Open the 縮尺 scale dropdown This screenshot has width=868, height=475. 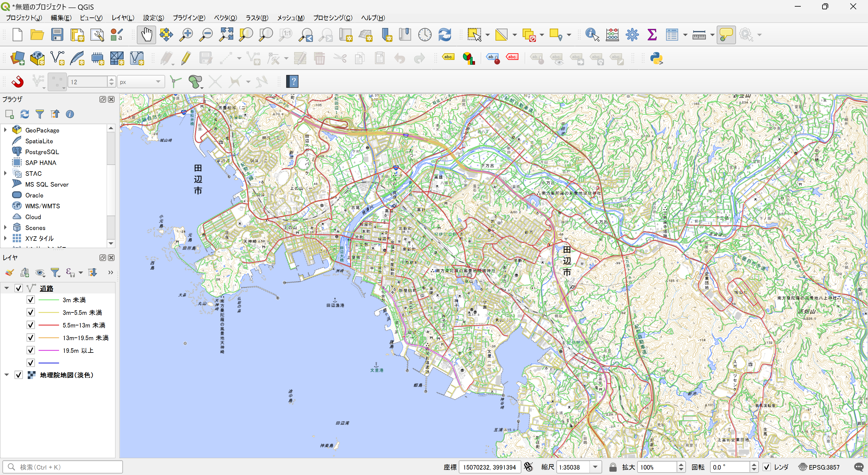click(595, 467)
